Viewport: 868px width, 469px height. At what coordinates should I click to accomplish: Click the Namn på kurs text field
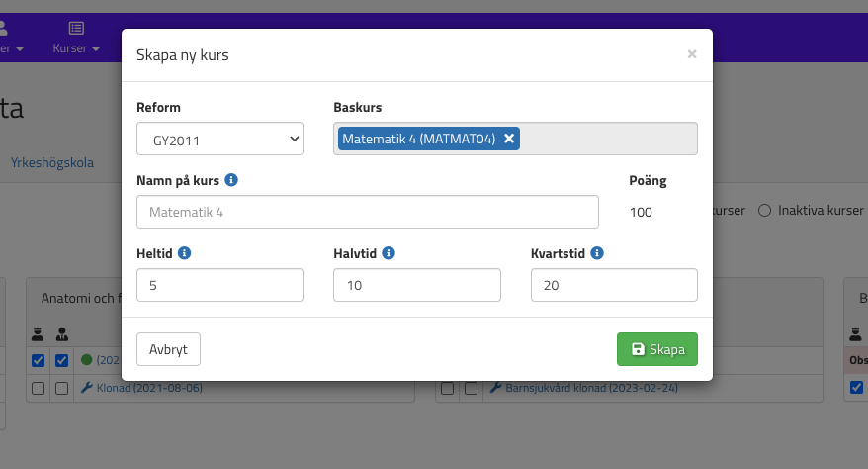(x=368, y=212)
